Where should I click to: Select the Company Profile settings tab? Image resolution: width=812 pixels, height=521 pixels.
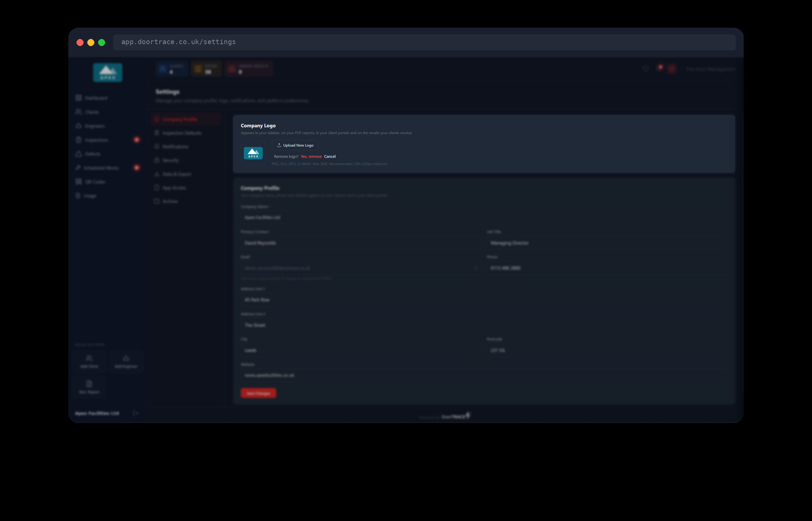tap(186, 119)
